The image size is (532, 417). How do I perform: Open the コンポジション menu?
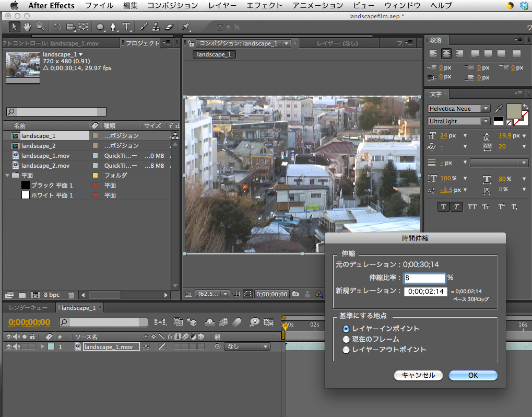click(x=172, y=5)
